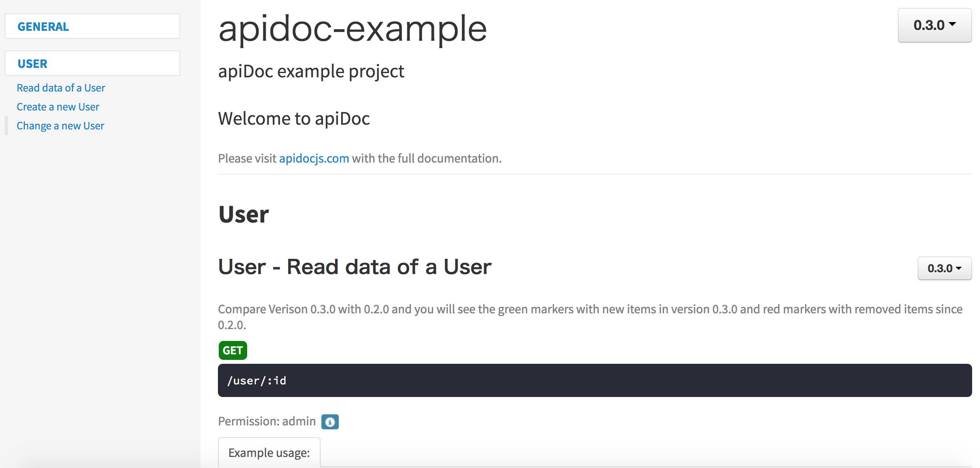980x468 pixels.
Task: Click the green GET method badge
Action: (233, 350)
